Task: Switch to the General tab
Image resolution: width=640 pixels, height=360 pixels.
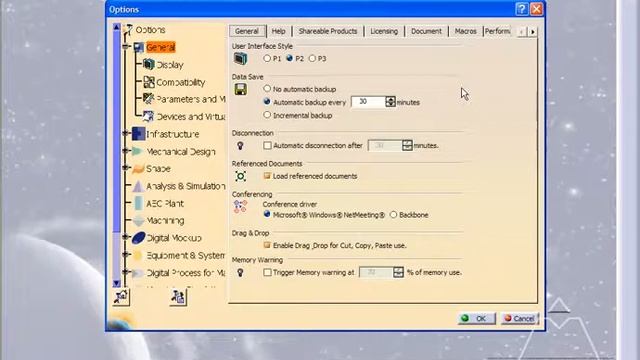Action: (247, 31)
